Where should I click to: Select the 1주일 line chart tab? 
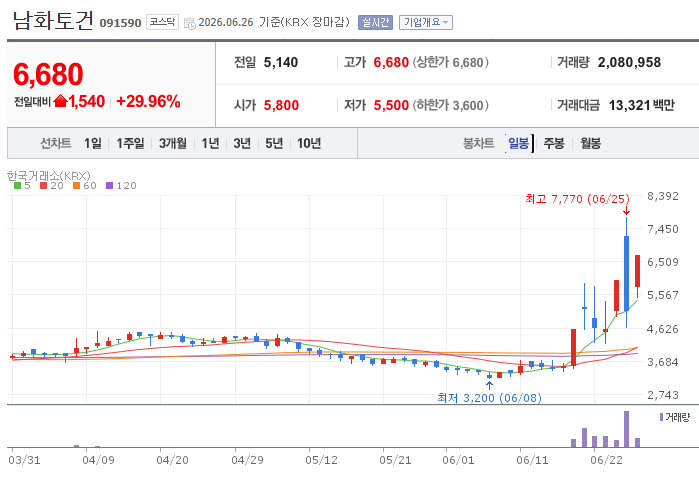(x=130, y=143)
